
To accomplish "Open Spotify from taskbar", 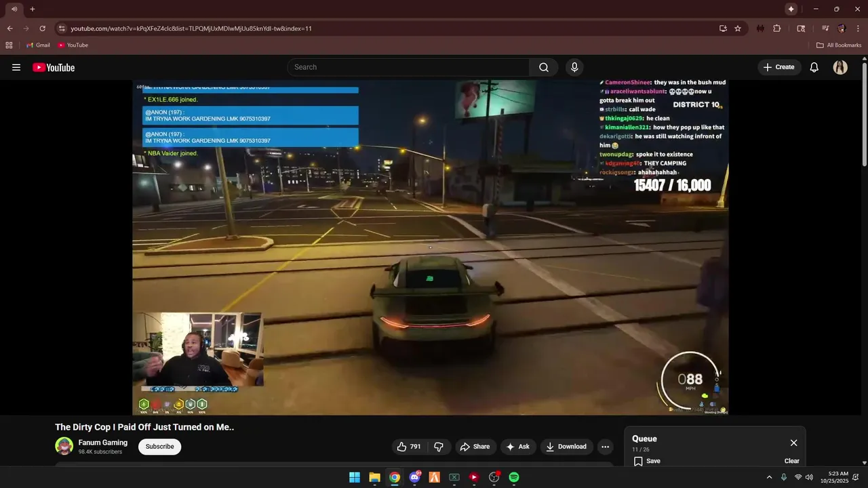I will click(514, 477).
